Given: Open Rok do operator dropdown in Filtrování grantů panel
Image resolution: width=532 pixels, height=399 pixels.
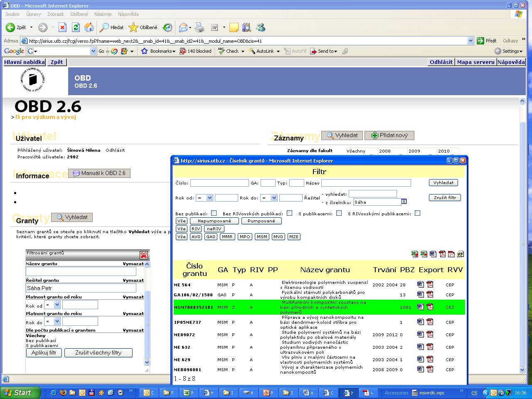Looking at the screenshot, I should pos(57,321).
